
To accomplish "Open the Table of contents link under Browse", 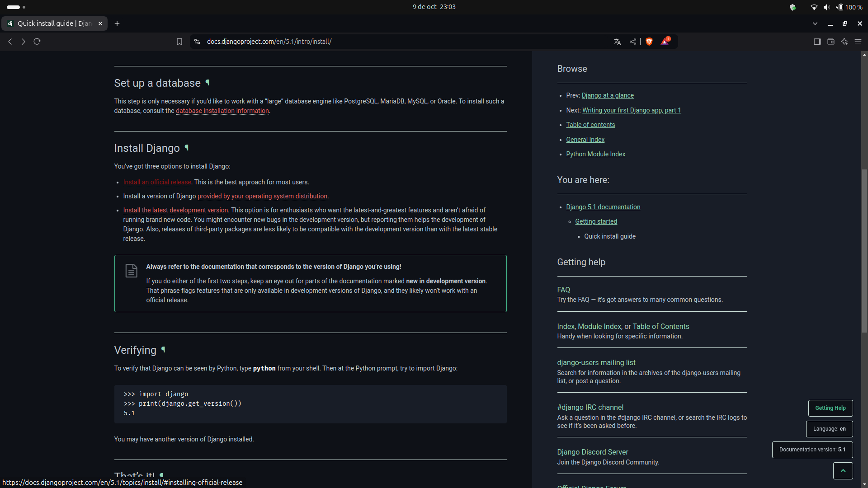I will pyautogui.click(x=590, y=125).
